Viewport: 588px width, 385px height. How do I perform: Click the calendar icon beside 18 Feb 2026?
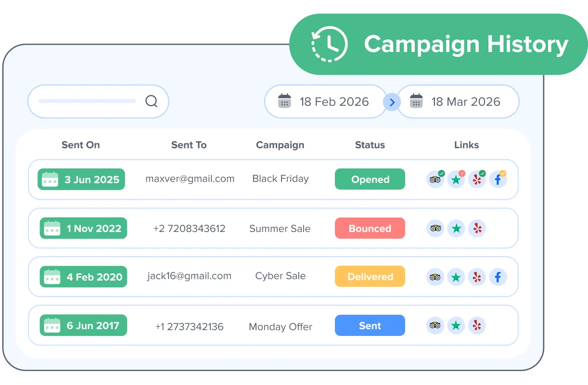point(285,101)
